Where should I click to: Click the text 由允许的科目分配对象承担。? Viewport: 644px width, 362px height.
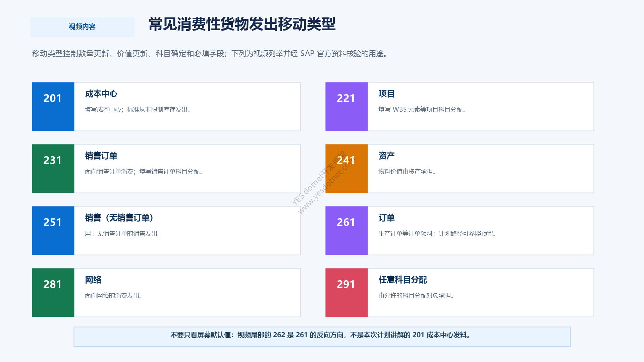click(x=417, y=296)
